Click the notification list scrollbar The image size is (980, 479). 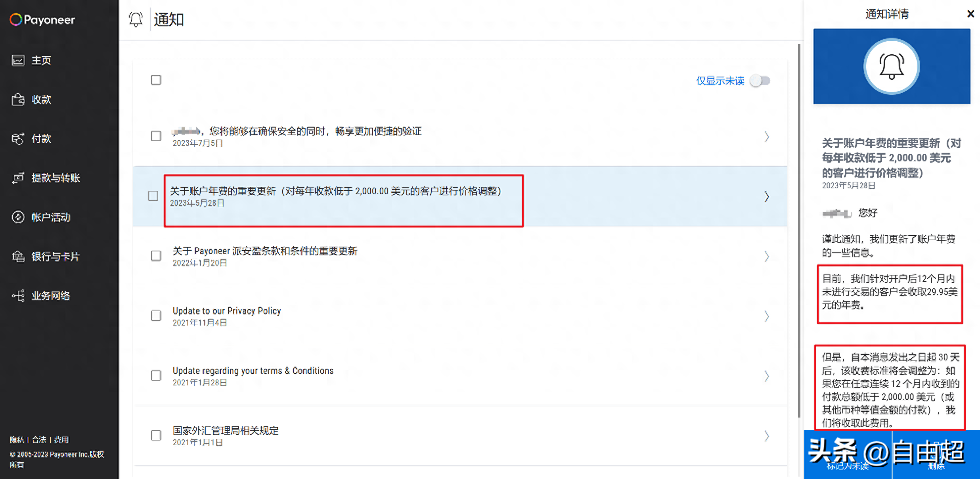click(799, 230)
